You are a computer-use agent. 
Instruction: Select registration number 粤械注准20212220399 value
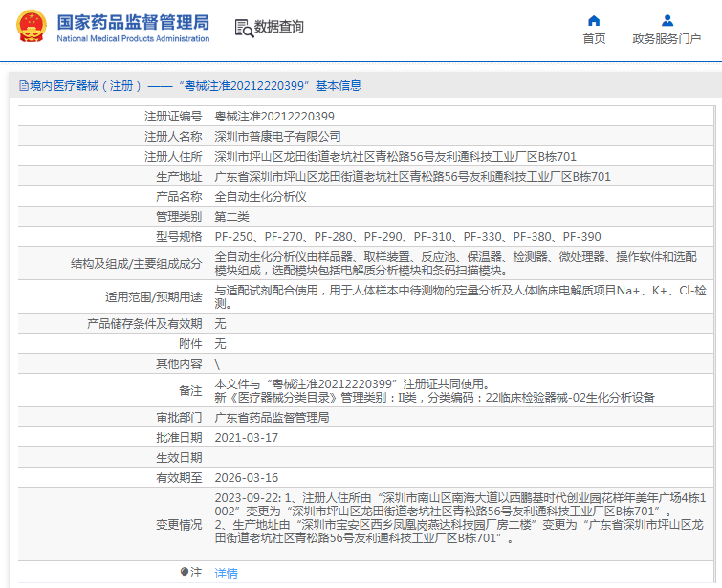274,117
